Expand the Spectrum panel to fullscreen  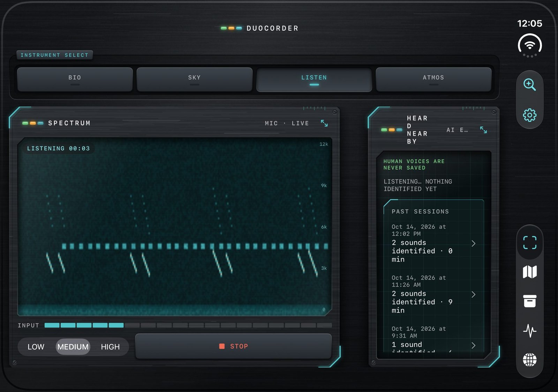point(324,123)
